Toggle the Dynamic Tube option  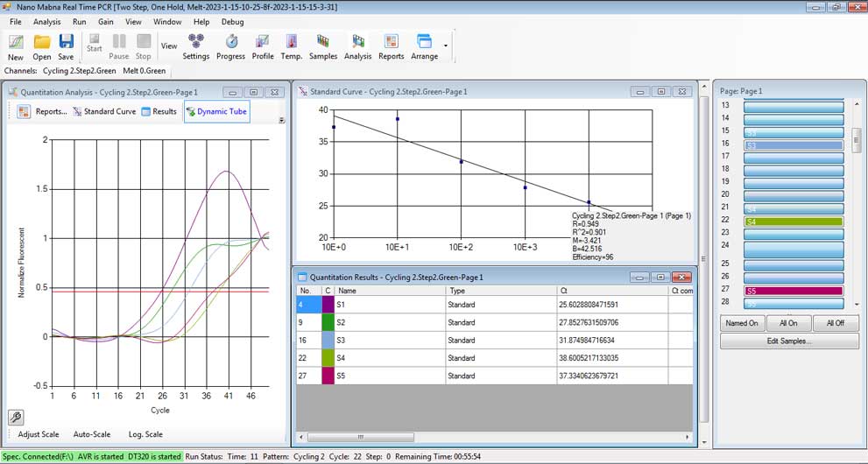pos(216,111)
